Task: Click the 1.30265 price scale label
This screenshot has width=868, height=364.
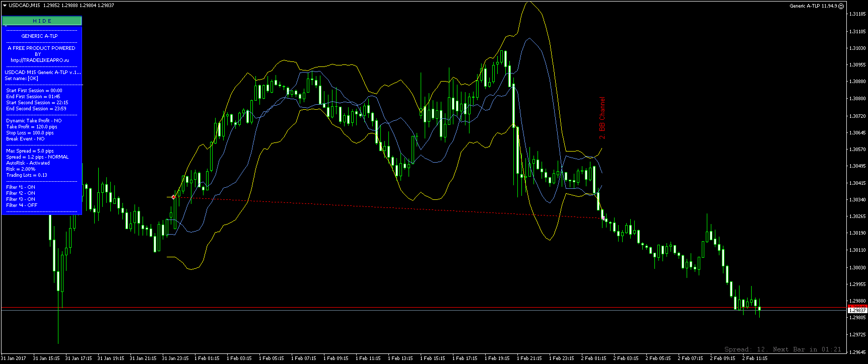Action: click(857, 216)
